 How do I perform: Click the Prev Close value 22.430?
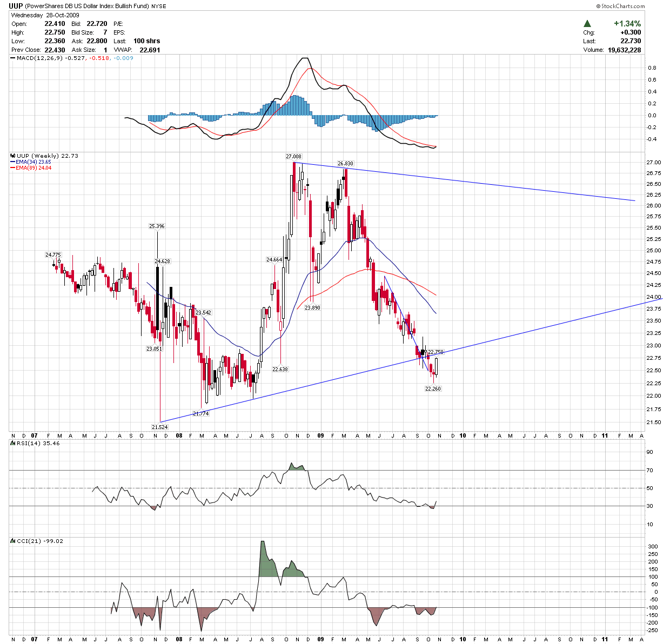click(x=55, y=50)
